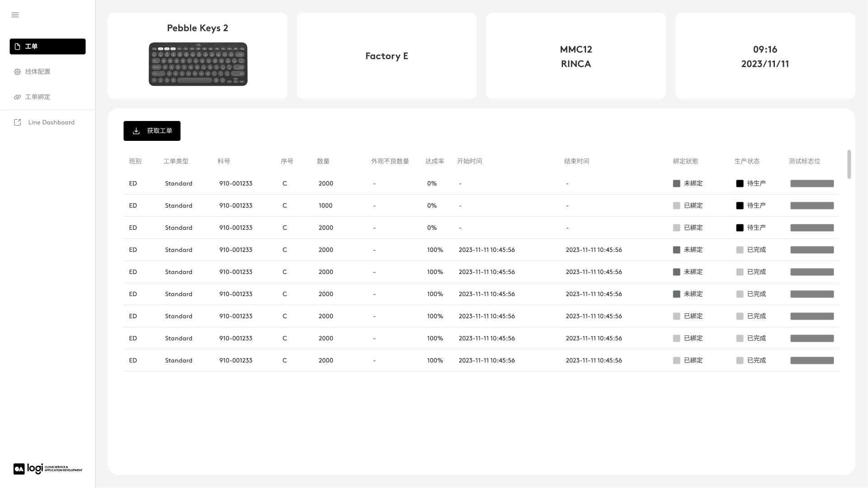The height and width of the screenshot is (488, 868).
Task: Click the gear icon for 线体配置
Action: coord(17,72)
